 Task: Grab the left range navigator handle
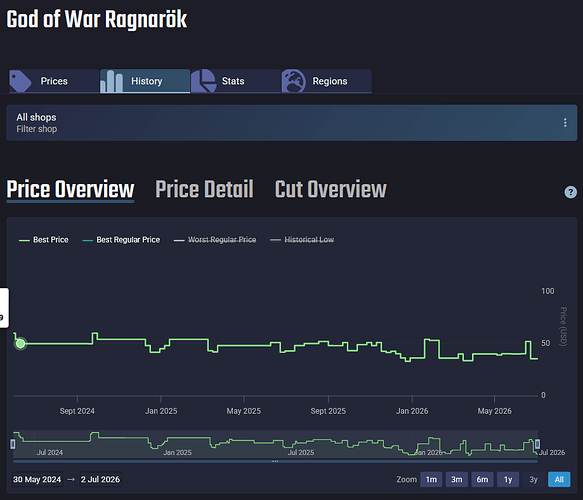point(13,444)
